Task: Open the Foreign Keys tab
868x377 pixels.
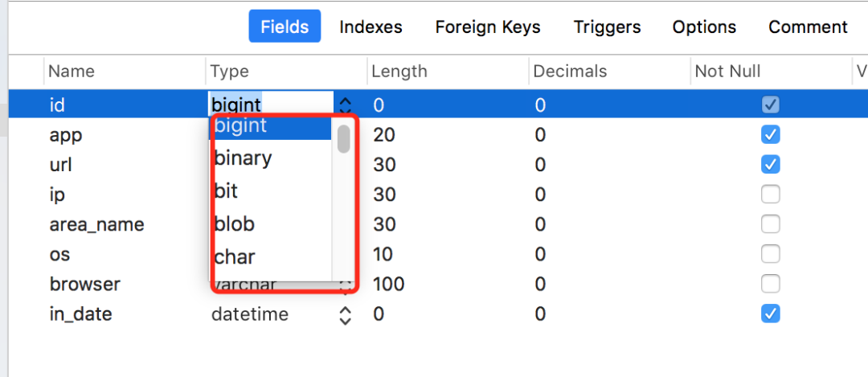Action: pos(488,27)
